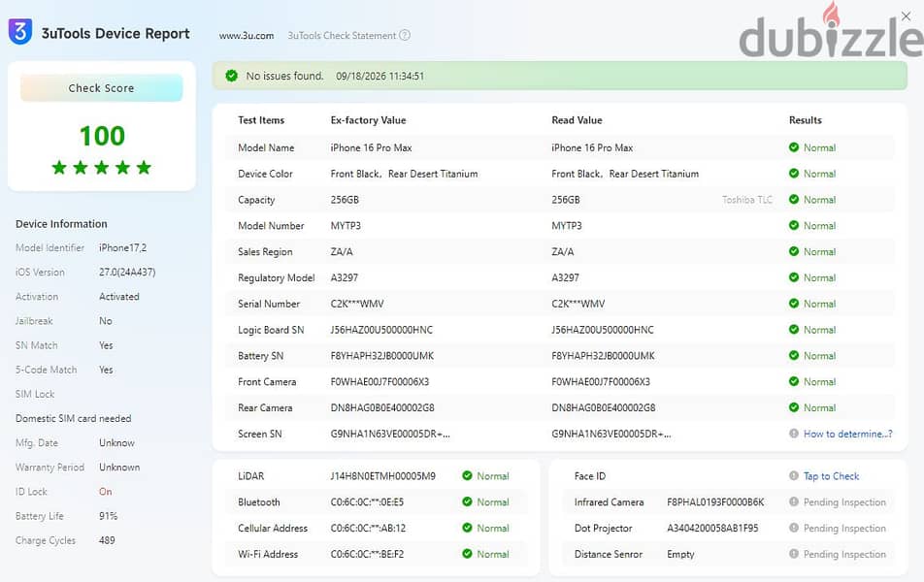Click the Dot Projector serial A3404200058AB1F95
The height and width of the screenshot is (582, 924).
click(712, 528)
